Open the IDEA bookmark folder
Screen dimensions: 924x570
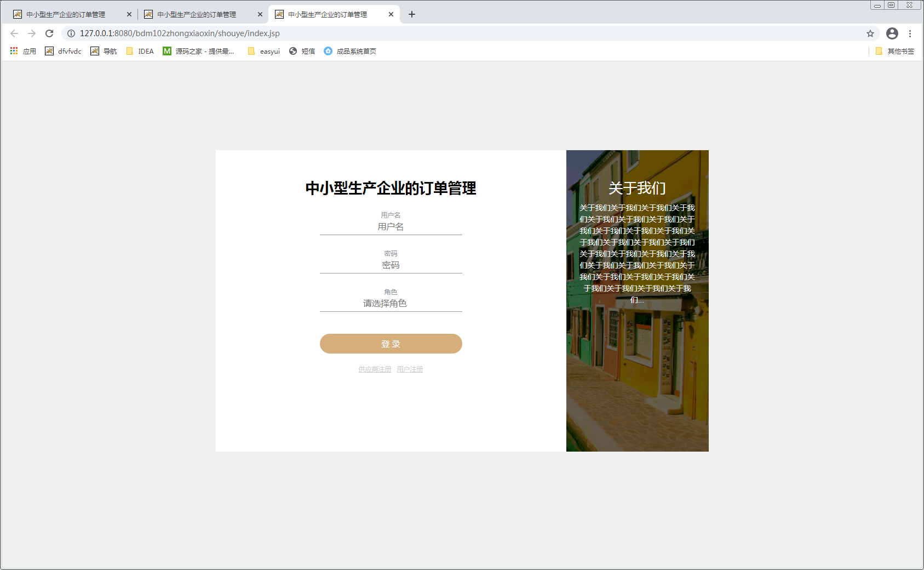point(140,51)
